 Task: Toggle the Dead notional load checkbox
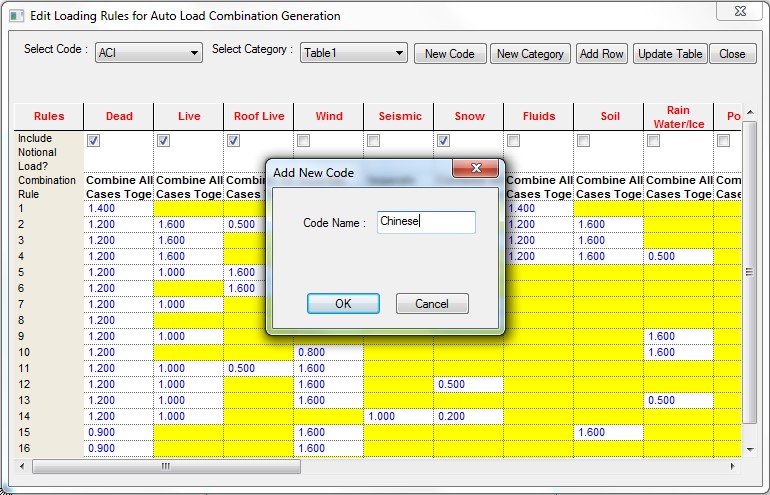(93, 141)
